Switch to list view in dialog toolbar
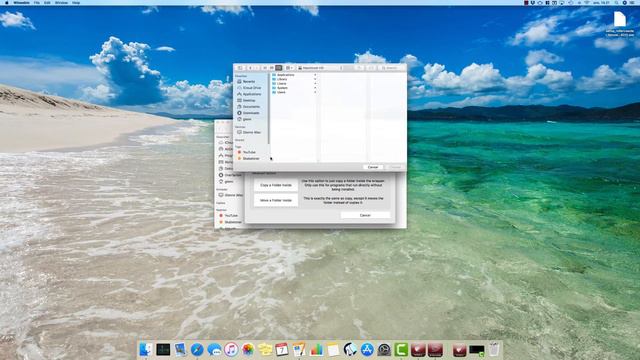 [x=271, y=68]
